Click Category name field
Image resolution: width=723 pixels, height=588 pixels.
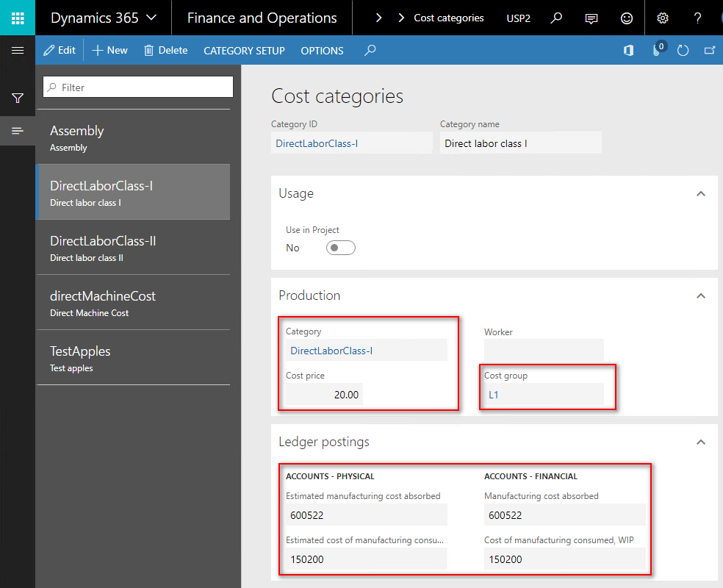click(521, 143)
